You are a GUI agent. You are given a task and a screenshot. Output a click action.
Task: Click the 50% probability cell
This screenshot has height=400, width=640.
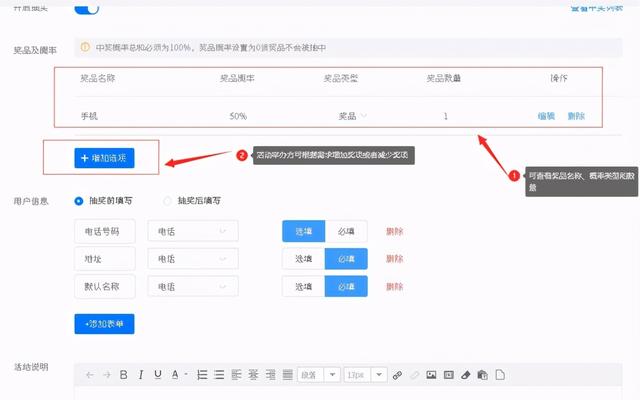click(238, 116)
